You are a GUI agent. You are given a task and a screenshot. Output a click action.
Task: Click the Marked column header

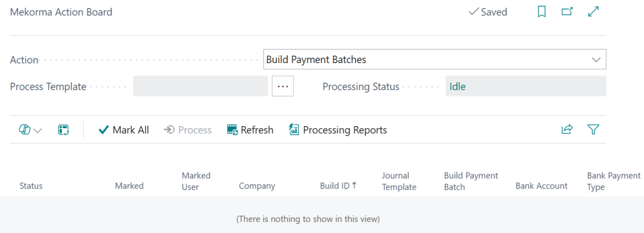[129, 186]
